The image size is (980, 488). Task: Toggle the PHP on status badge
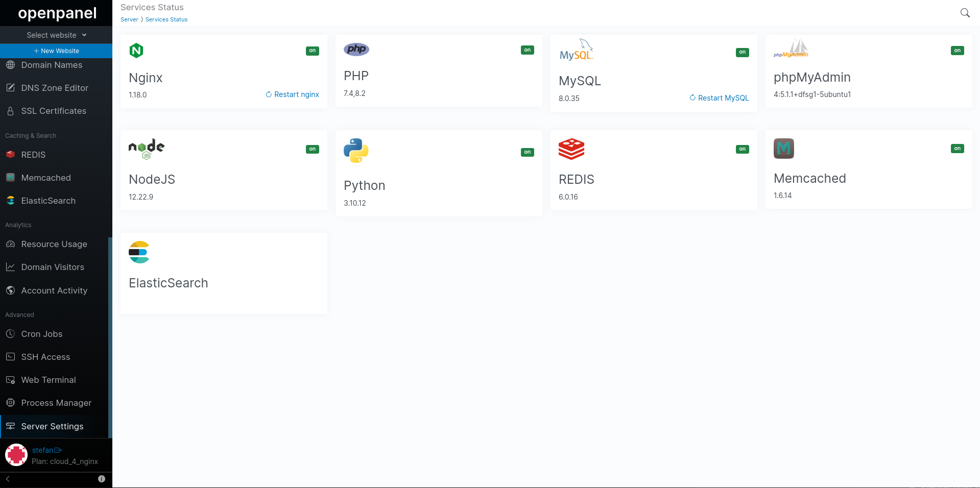pyautogui.click(x=528, y=50)
